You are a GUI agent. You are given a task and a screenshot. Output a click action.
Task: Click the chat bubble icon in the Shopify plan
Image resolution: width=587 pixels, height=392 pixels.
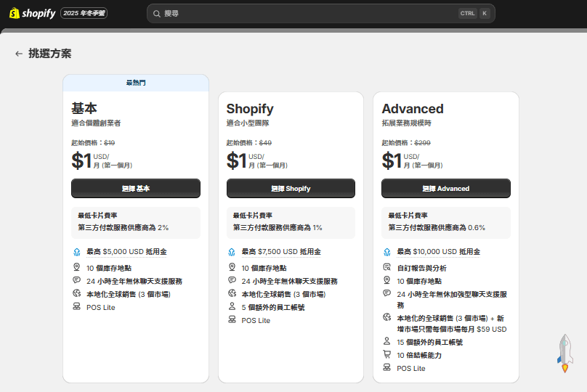(232, 280)
